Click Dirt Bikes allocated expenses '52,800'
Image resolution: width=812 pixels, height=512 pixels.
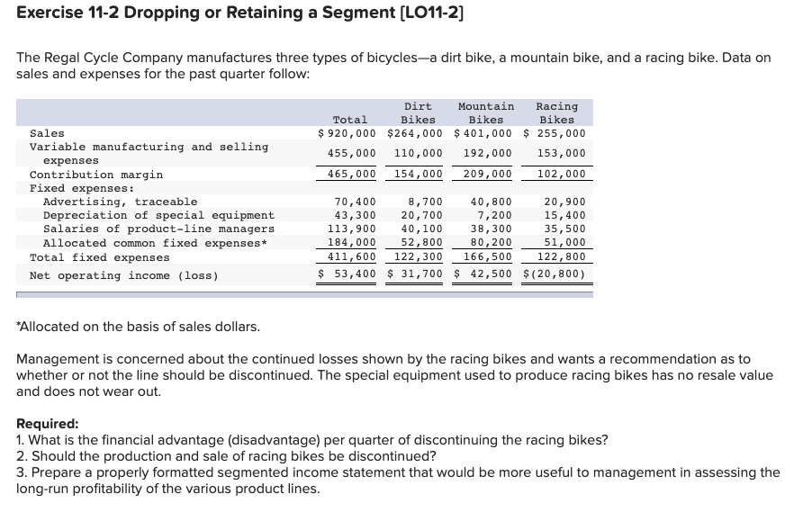coord(422,242)
